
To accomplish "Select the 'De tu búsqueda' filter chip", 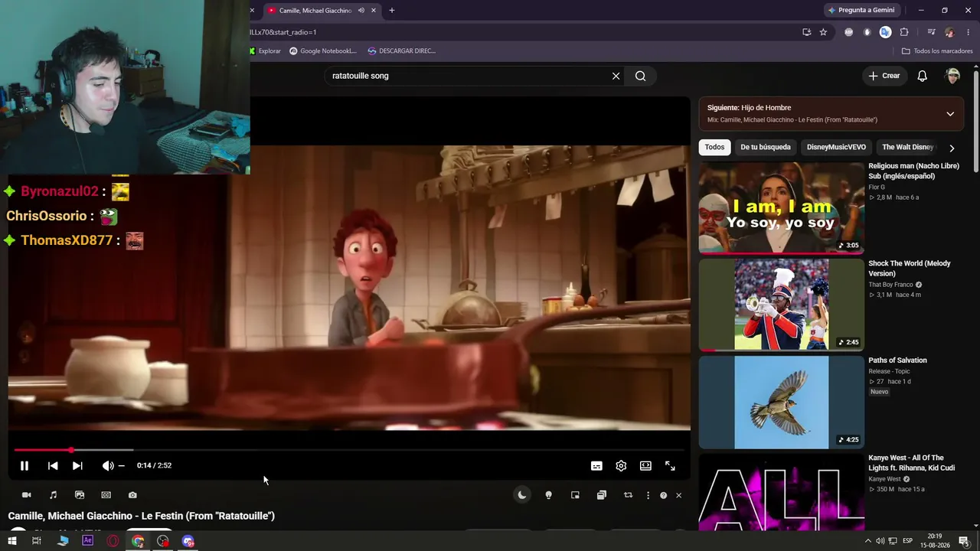I will [x=766, y=147].
